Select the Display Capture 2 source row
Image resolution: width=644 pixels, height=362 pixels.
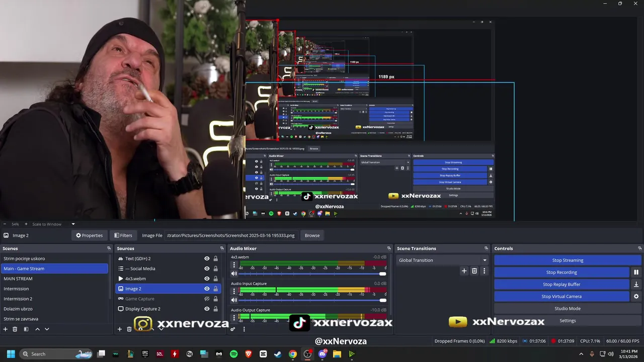point(168,309)
